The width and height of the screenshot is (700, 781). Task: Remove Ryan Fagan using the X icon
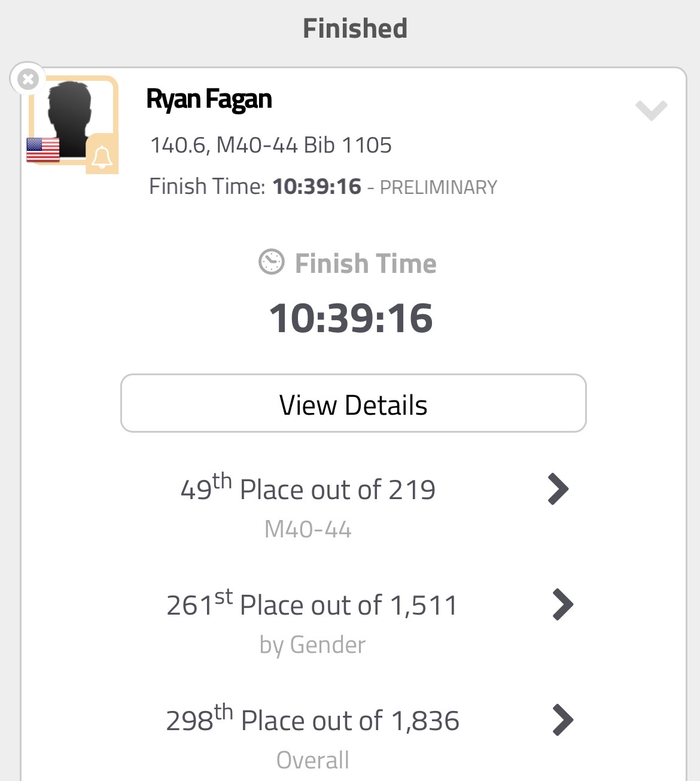[x=28, y=79]
